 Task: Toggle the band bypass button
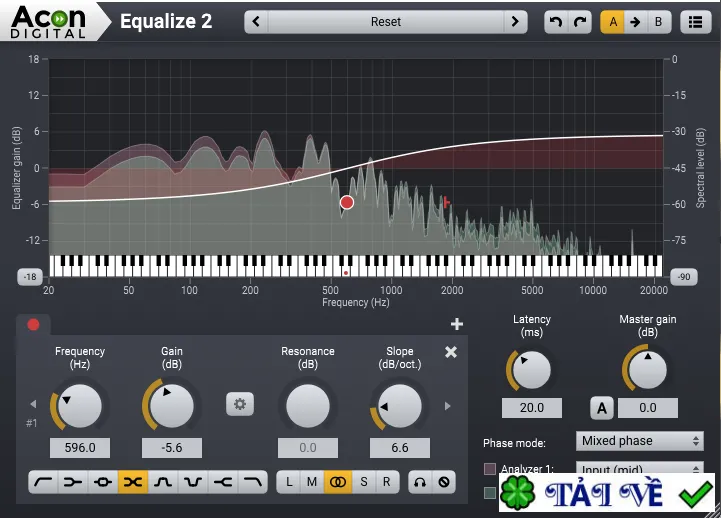pyautogui.click(x=444, y=482)
